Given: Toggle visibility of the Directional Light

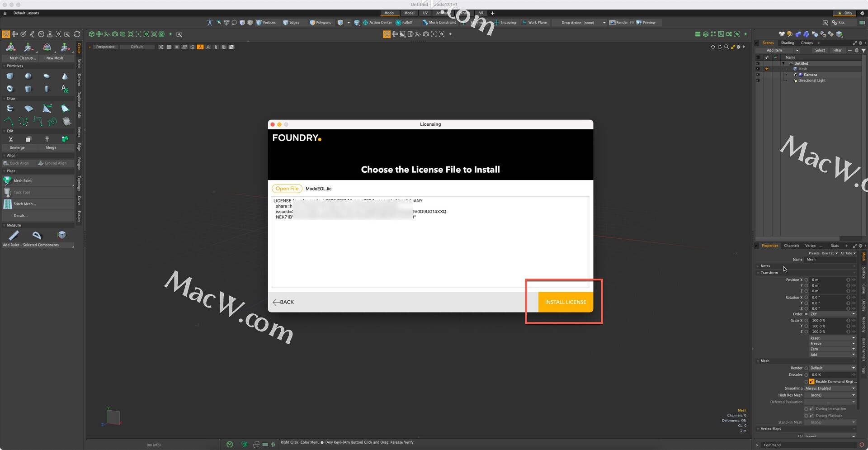Looking at the screenshot, I should tap(758, 81).
